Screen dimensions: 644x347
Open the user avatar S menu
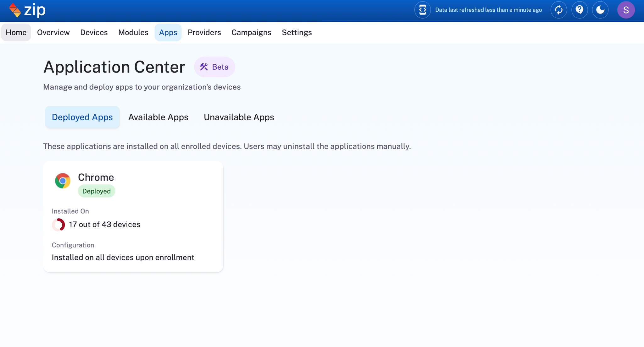(625, 10)
